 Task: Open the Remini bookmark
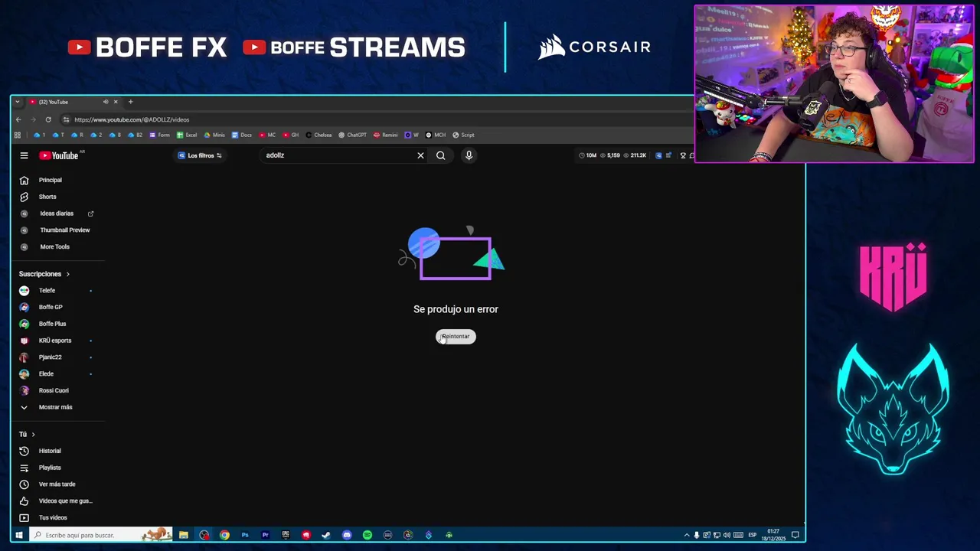pyautogui.click(x=385, y=135)
